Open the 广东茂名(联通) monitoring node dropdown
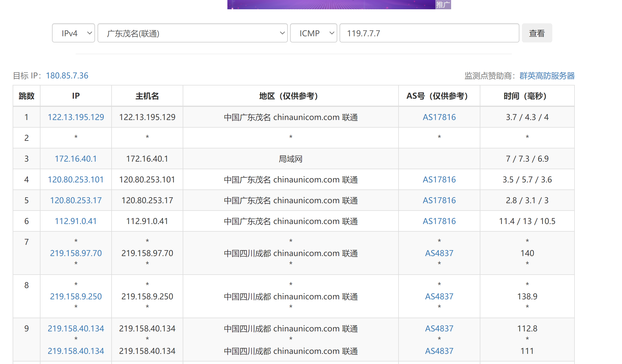 193,33
